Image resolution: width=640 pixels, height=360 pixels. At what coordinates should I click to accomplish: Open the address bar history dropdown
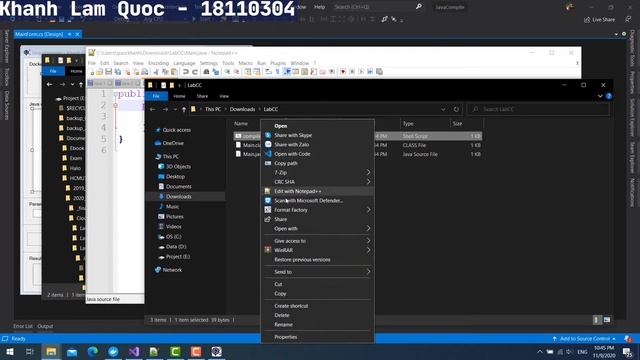click(443, 109)
